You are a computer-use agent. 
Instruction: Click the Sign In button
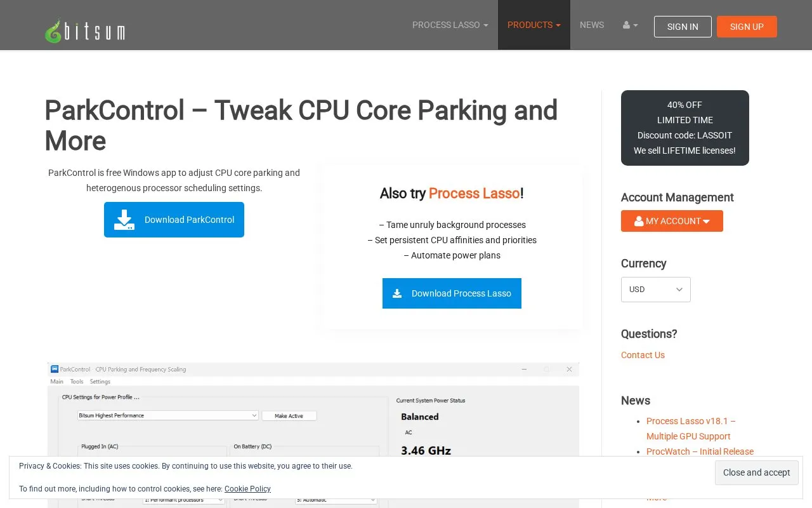click(x=683, y=27)
